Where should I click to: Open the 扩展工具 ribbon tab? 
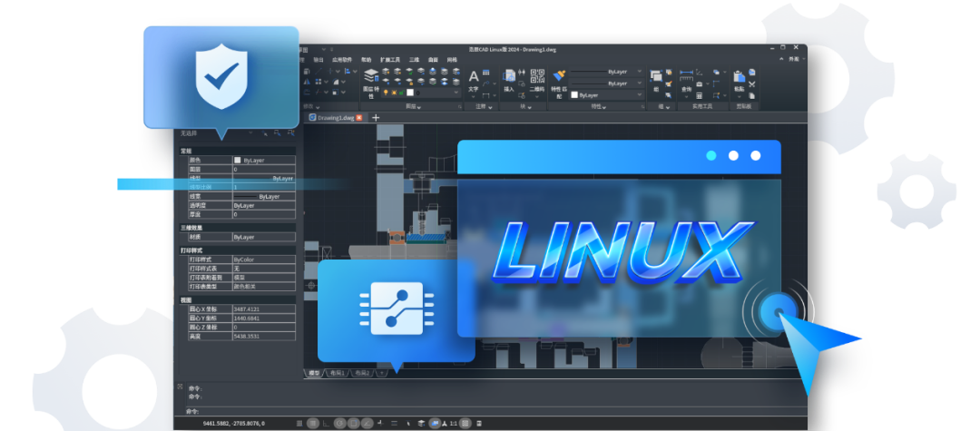(390, 59)
